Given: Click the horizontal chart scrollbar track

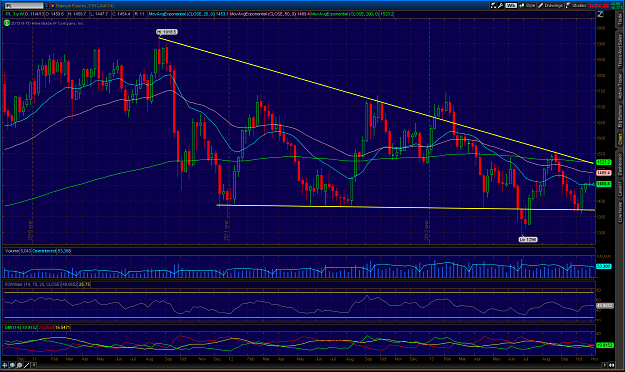Looking at the screenshot, I should pos(319,365).
